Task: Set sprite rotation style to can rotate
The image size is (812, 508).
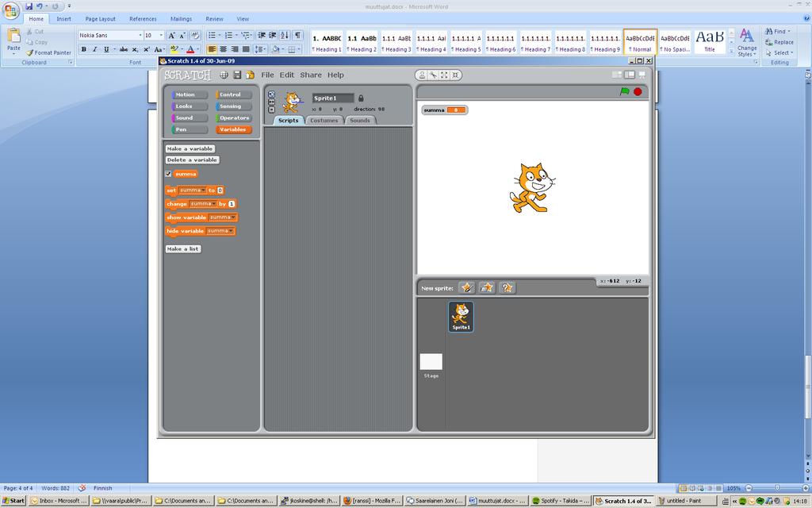Action: tap(271, 94)
